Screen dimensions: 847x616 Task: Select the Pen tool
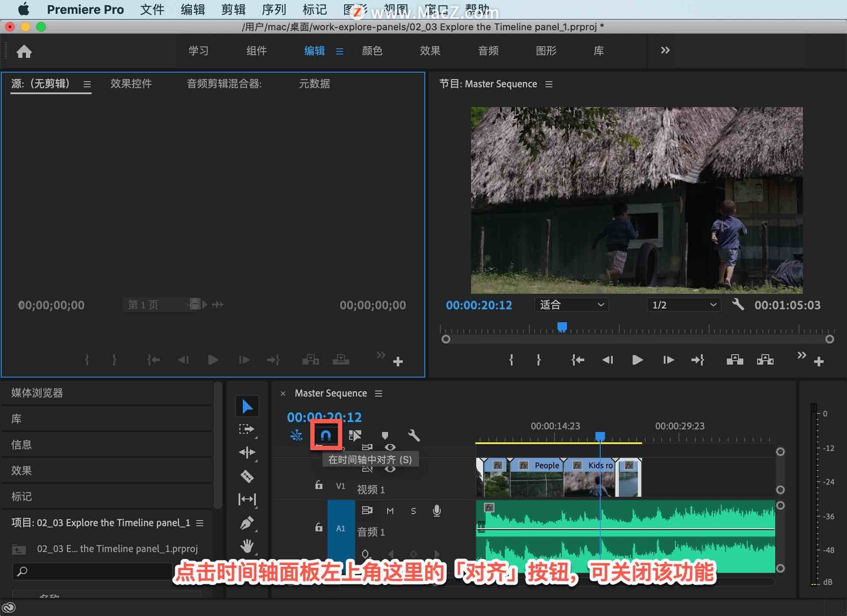coord(247,523)
